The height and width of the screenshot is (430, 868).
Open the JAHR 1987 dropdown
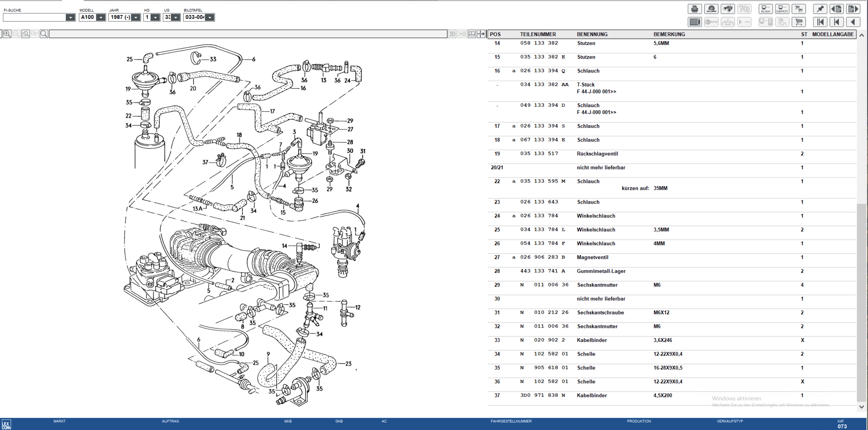click(135, 17)
